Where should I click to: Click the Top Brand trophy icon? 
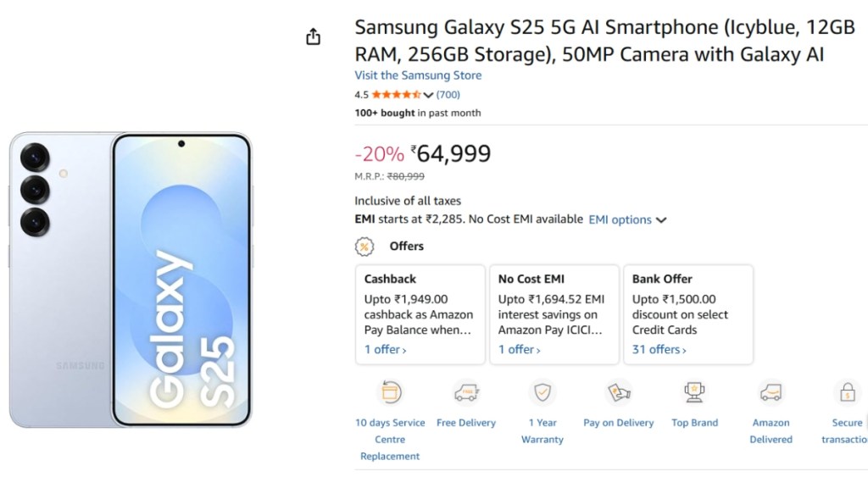tap(694, 392)
